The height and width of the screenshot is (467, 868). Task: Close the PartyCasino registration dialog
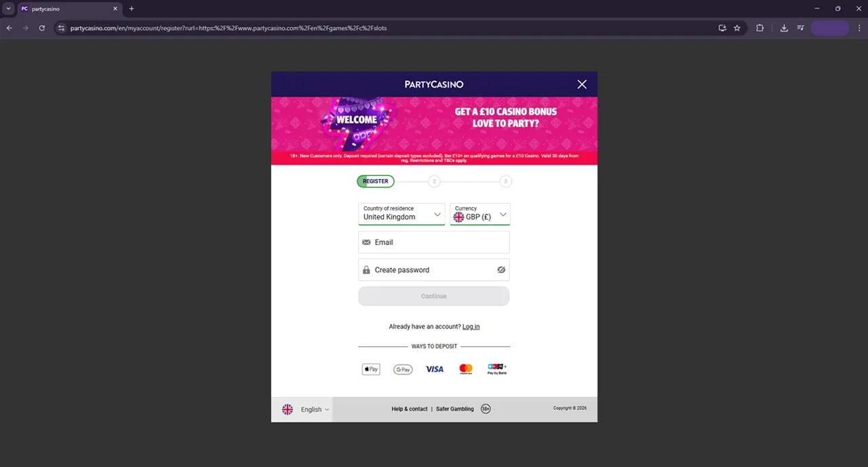click(x=582, y=84)
